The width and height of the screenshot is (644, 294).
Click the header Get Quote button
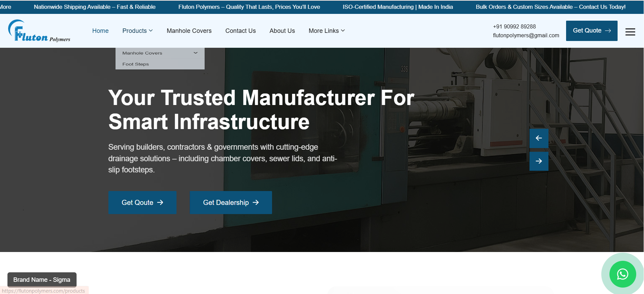click(x=591, y=31)
